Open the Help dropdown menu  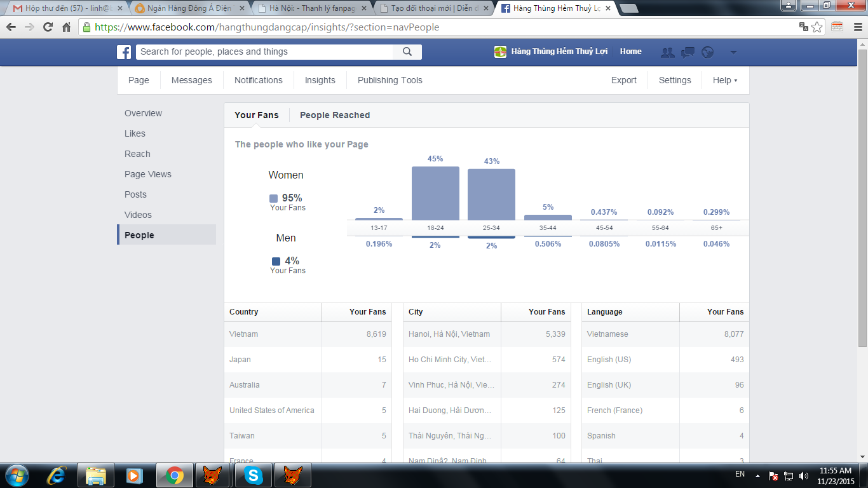(725, 81)
